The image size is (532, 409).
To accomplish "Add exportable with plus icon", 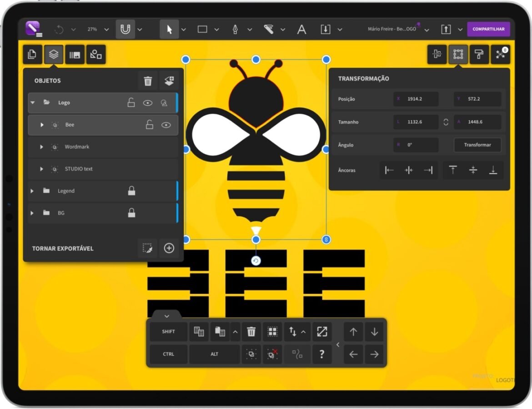I will pos(169,248).
